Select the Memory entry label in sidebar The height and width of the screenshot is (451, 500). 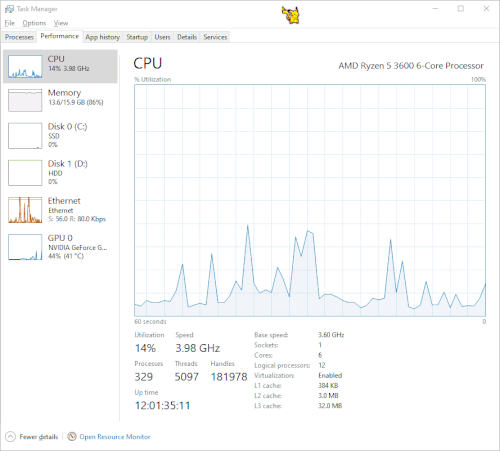(64, 93)
